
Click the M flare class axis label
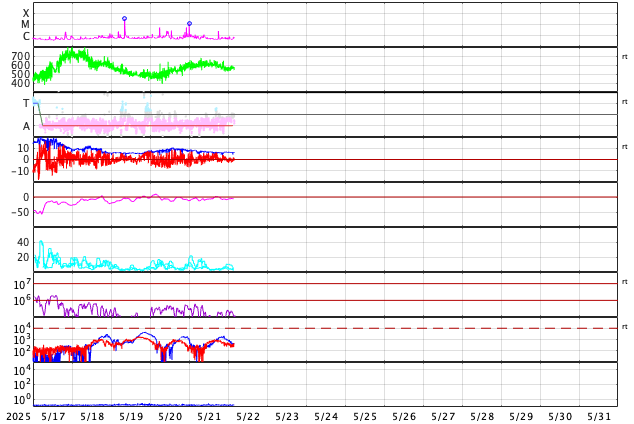(x=25, y=25)
